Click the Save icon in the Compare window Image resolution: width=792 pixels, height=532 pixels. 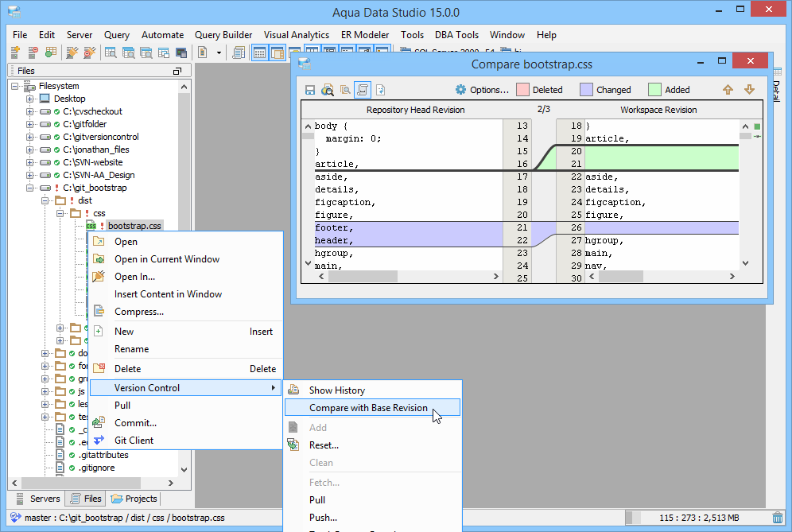coord(310,90)
